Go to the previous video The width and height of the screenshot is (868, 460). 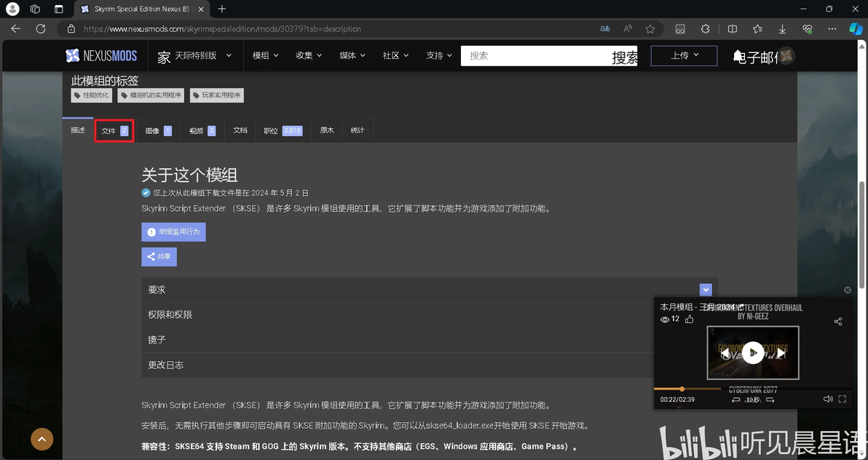click(725, 352)
